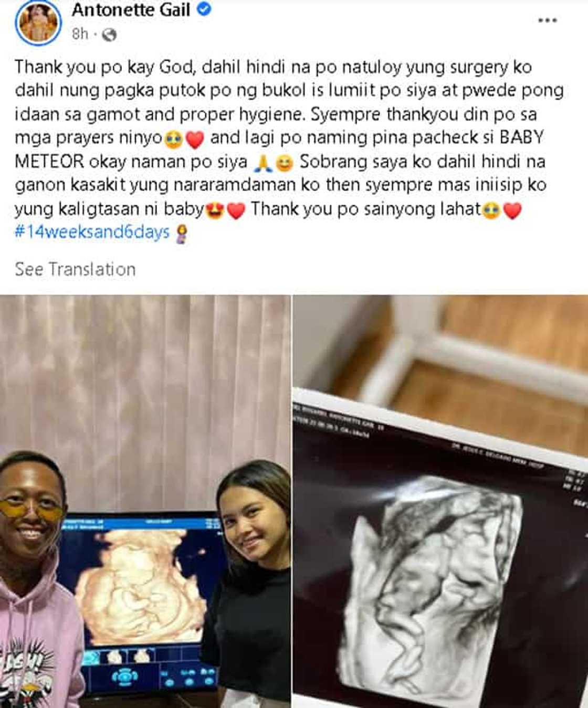The height and width of the screenshot is (708, 588).
Task: Click the Antonette Gail name link
Action: click(131, 9)
